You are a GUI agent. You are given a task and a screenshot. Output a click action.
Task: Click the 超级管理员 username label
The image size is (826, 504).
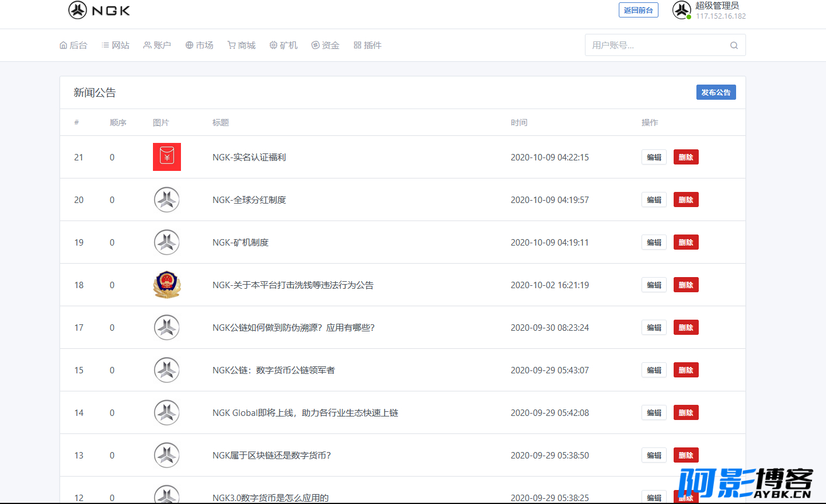717,5
